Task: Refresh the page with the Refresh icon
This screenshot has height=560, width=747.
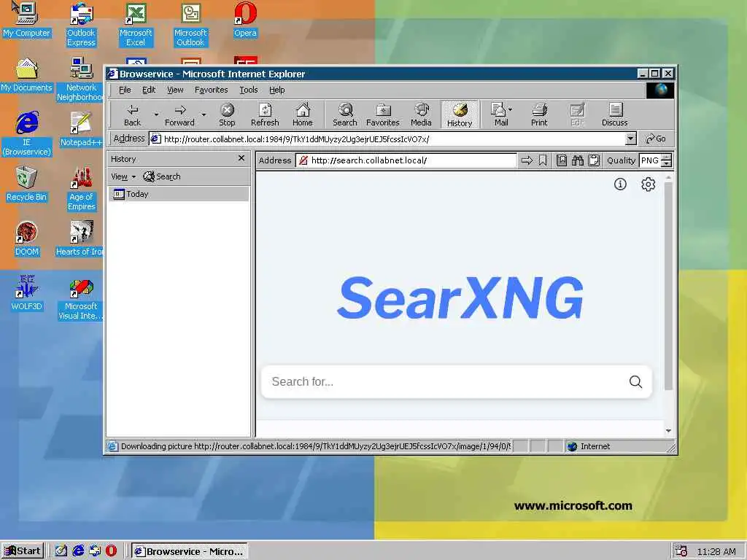Action: tap(265, 114)
